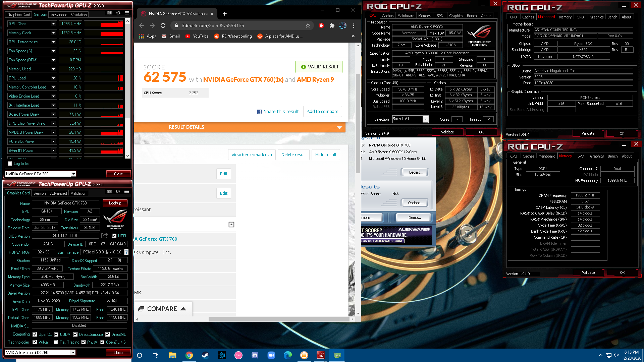This screenshot has width=644, height=362.
Task: Open GPU selector dropdown in Graphics Card window
Action: (73, 352)
